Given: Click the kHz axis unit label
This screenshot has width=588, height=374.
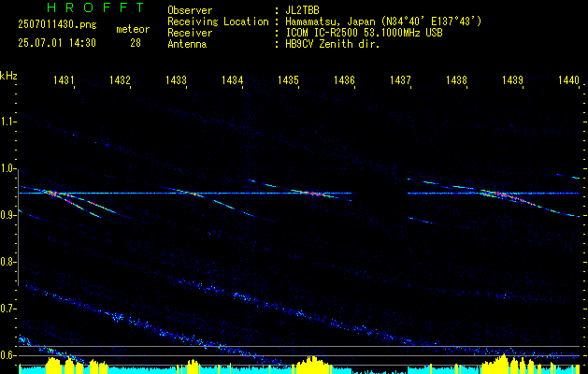Looking at the screenshot, I should coord(8,76).
